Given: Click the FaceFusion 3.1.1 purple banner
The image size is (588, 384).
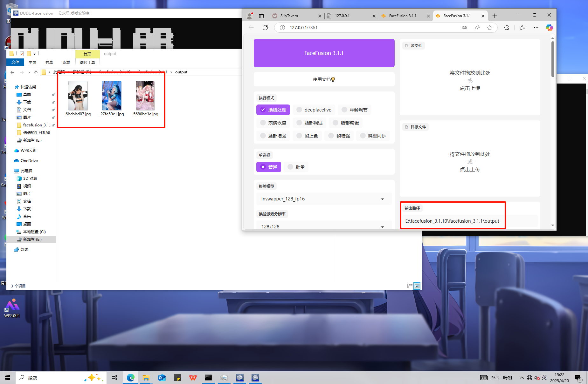Looking at the screenshot, I should (x=324, y=53).
